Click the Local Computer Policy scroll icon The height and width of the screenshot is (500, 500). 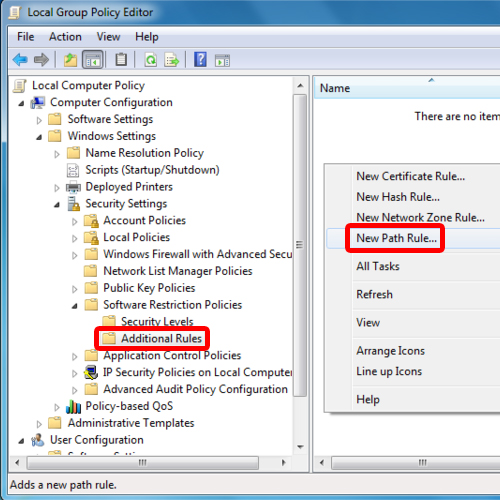(x=19, y=86)
